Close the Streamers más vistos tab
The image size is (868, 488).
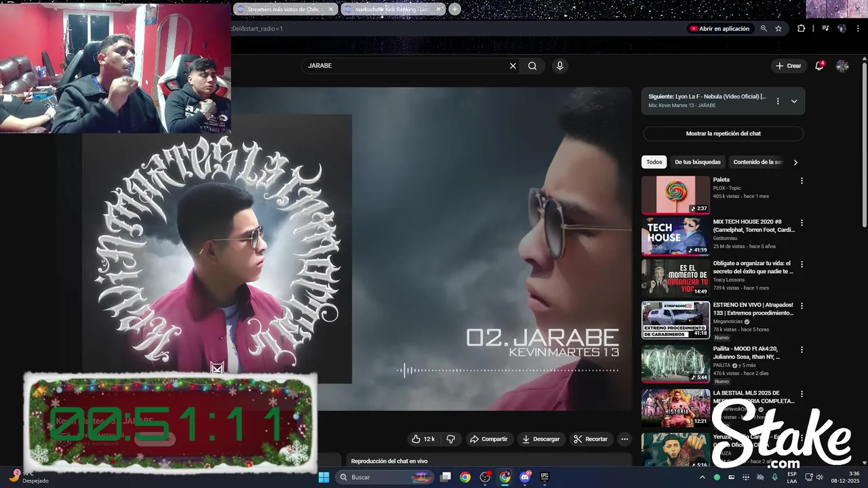(x=331, y=9)
